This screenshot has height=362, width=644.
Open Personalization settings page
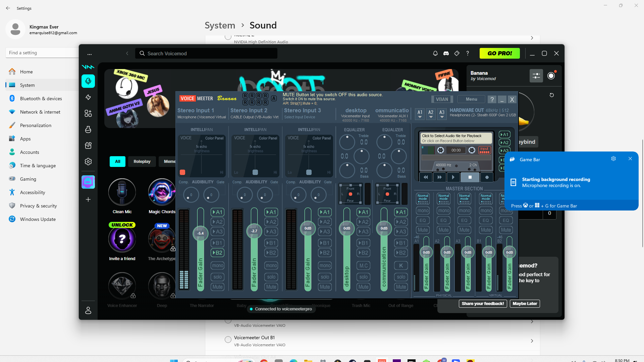point(36,125)
